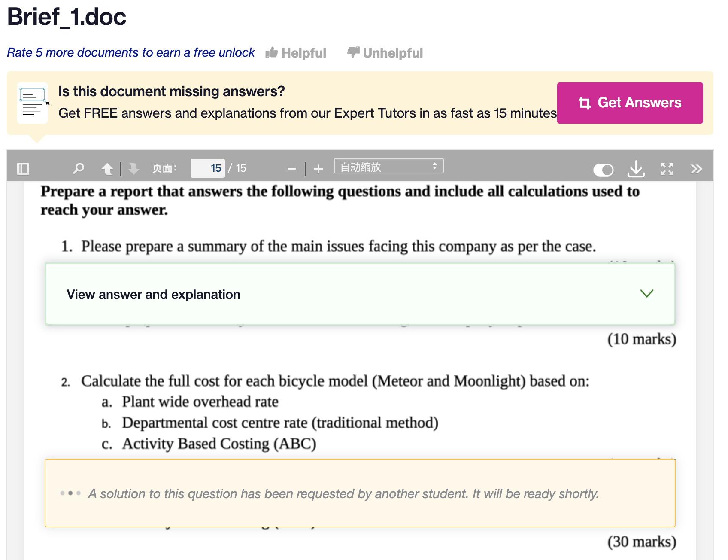Open the 自动缩放 zoom level dropdown
The image size is (728, 560).
coord(388,166)
